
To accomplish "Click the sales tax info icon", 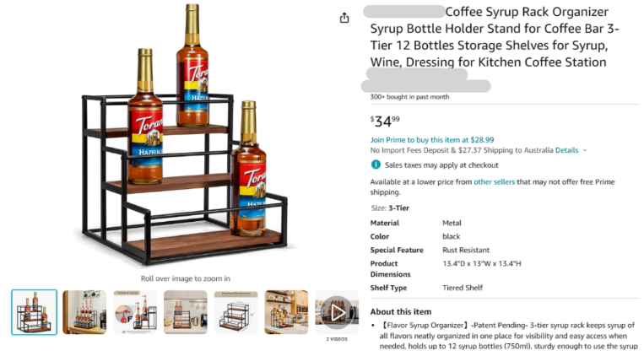I will 376,165.
